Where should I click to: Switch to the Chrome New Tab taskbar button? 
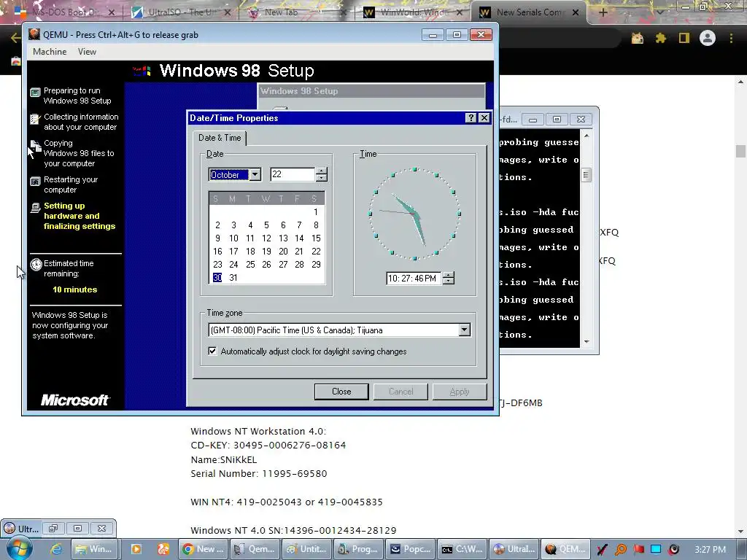click(x=203, y=549)
